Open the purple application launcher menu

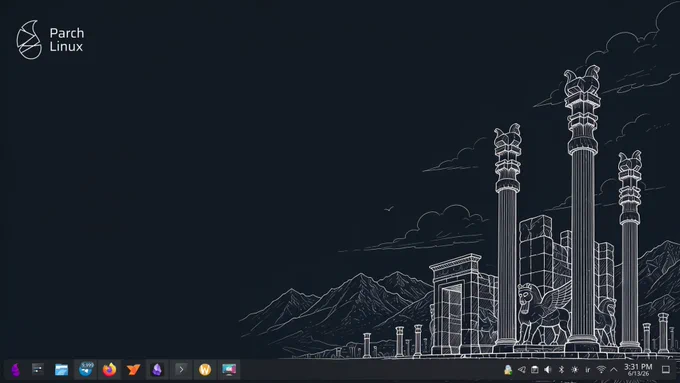[16, 370]
